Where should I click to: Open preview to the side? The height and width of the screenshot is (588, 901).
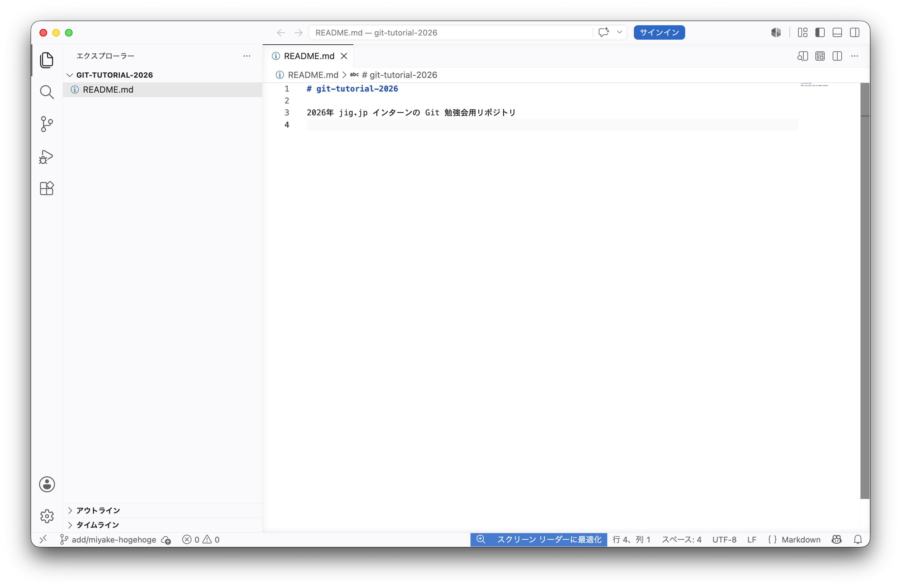coord(803,56)
